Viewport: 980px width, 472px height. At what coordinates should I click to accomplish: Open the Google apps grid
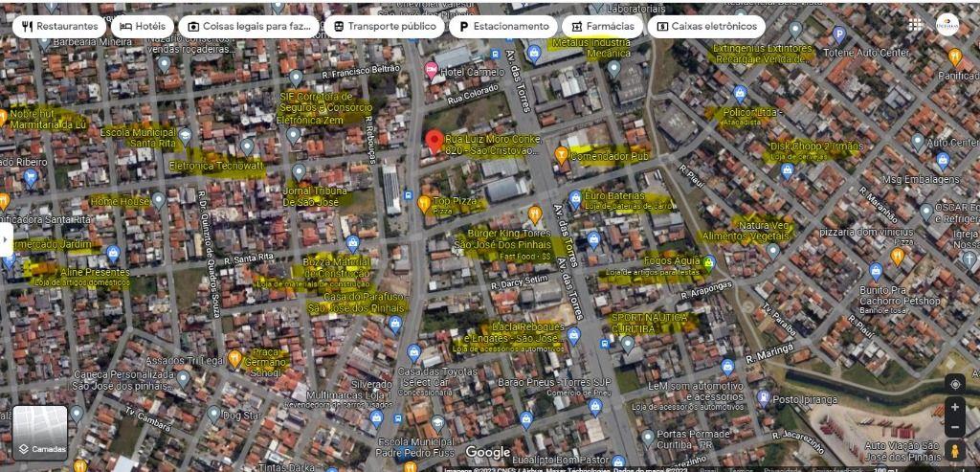pos(916,25)
